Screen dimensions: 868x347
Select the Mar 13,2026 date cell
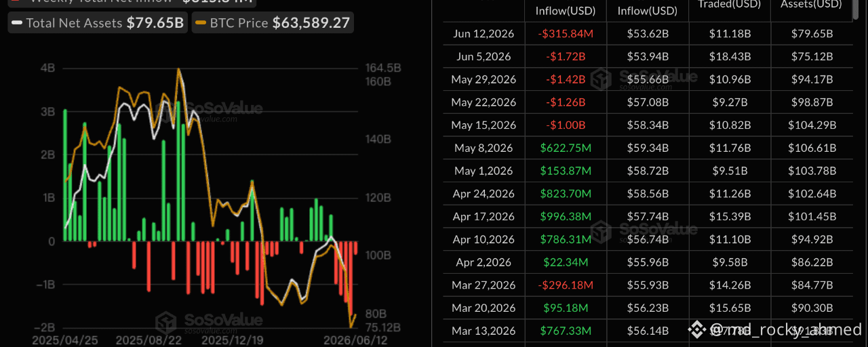484,331
